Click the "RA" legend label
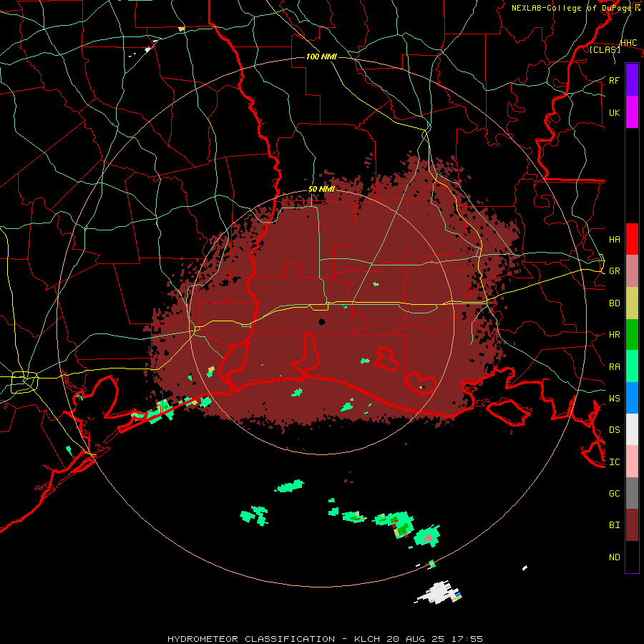Screen dimensions: 644x644 (614, 366)
